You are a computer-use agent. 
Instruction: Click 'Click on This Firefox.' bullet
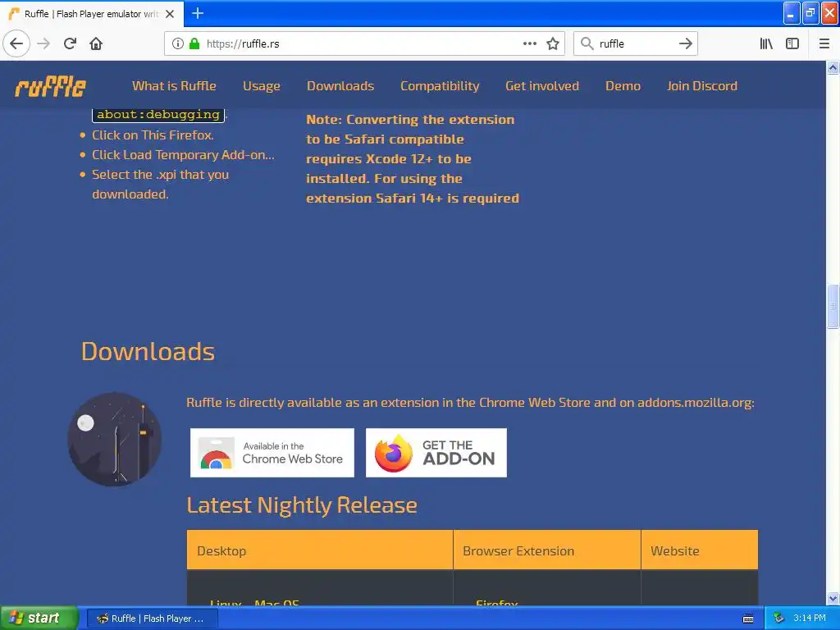153,135
